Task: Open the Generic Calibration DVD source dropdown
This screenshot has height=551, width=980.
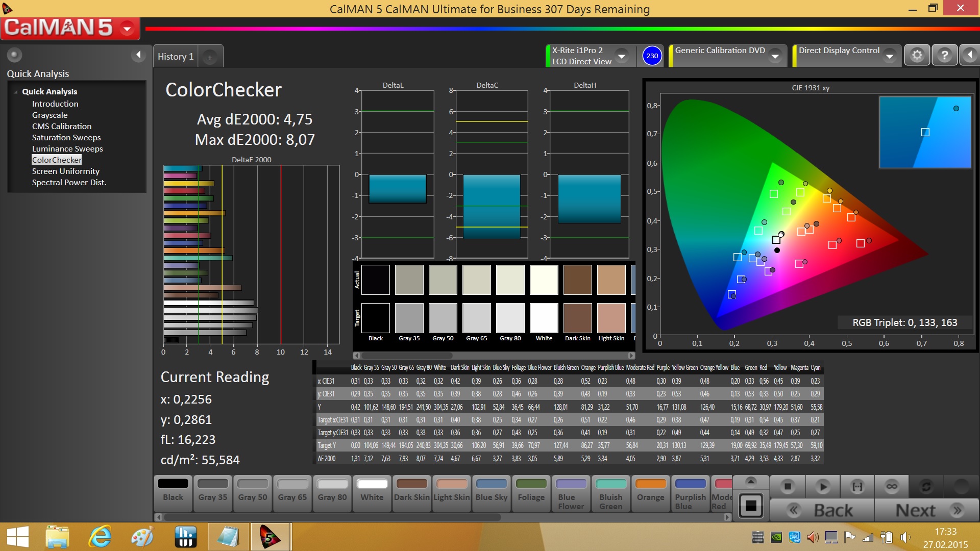Action: [x=775, y=56]
